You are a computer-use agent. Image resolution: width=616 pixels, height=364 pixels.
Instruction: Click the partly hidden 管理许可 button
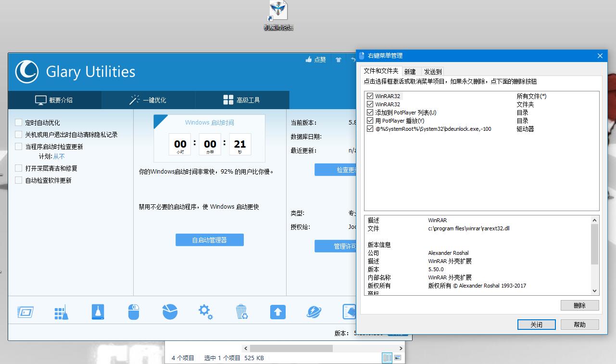click(x=336, y=246)
